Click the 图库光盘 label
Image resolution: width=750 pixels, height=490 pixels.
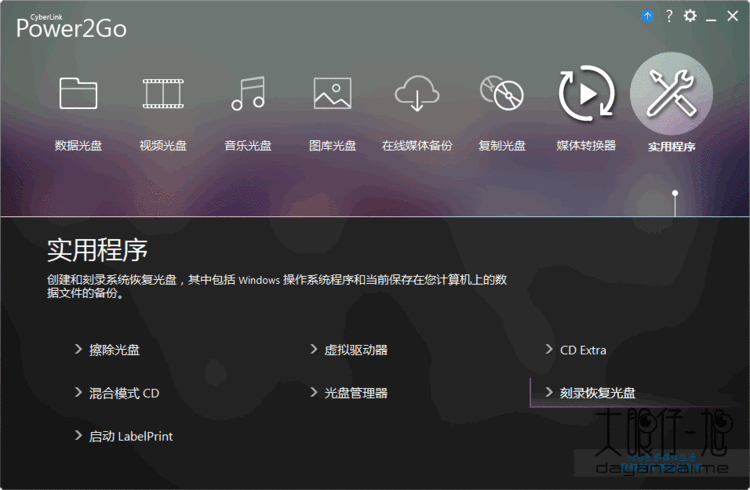[x=332, y=145]
